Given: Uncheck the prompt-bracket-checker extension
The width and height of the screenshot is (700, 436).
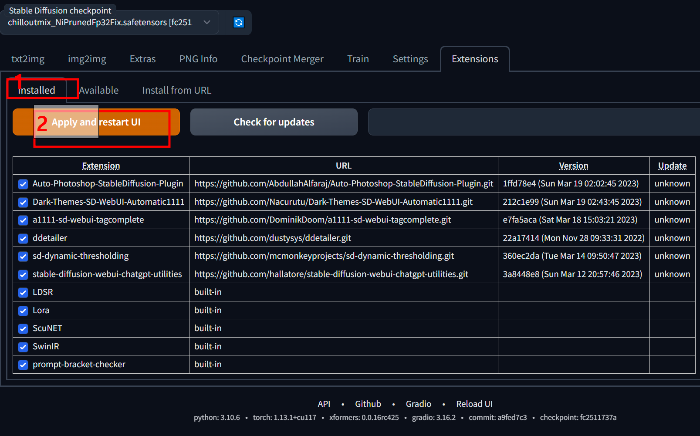Looking at the screenshot, I should [x=23, y=365].
